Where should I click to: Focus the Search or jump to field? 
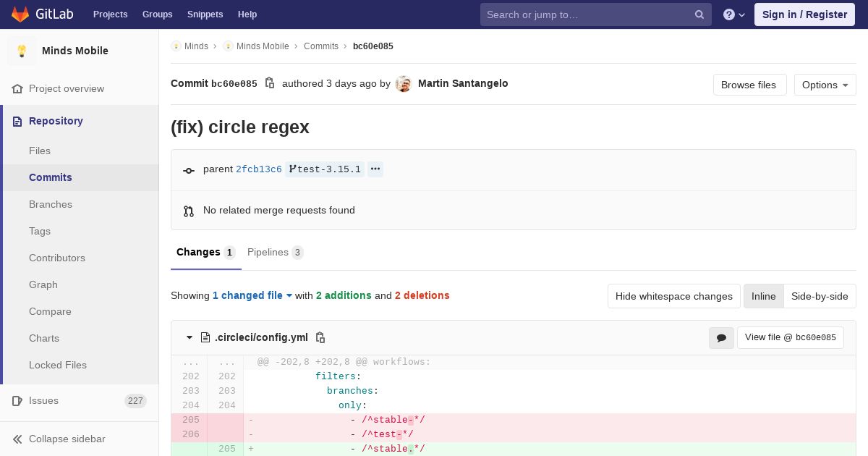pyautogui.click(x=586, y=14)
